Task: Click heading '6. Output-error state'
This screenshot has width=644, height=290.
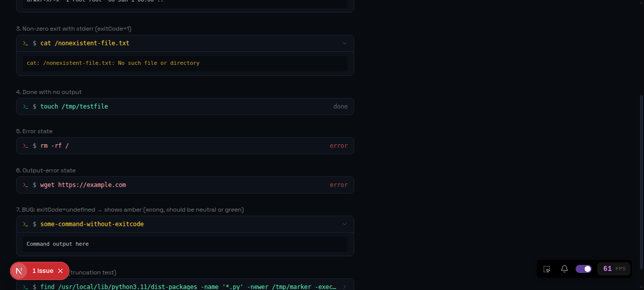Action: 46,170
